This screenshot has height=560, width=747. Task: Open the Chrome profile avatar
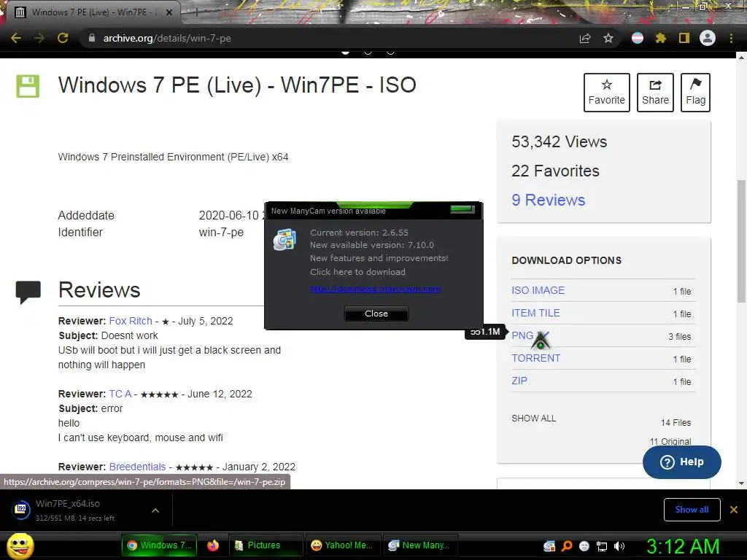(x=708, y=38)
